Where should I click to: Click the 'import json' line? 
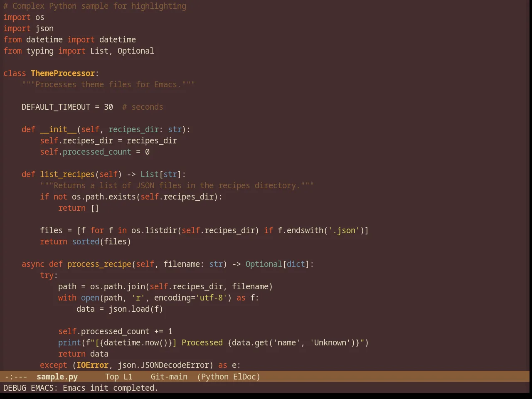28,29
